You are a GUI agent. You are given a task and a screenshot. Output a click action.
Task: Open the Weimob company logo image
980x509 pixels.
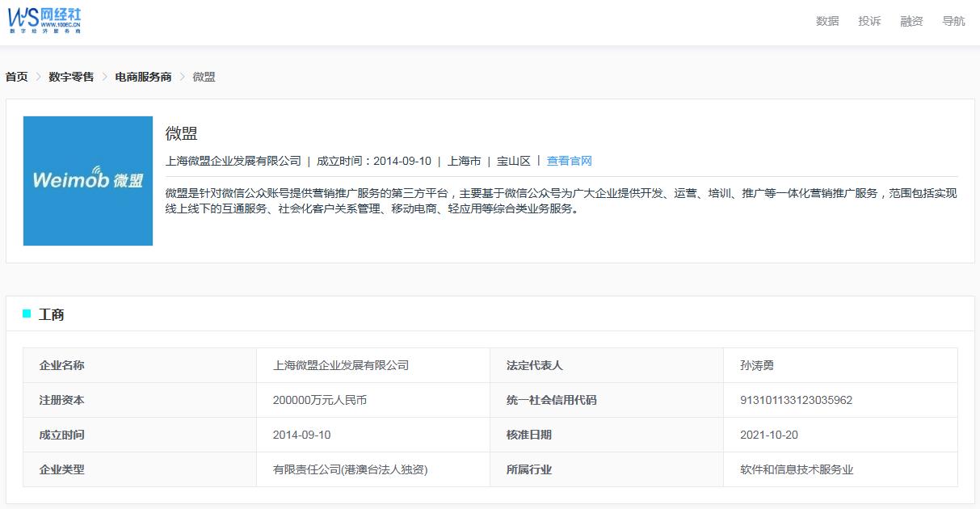tap(87, 180)
